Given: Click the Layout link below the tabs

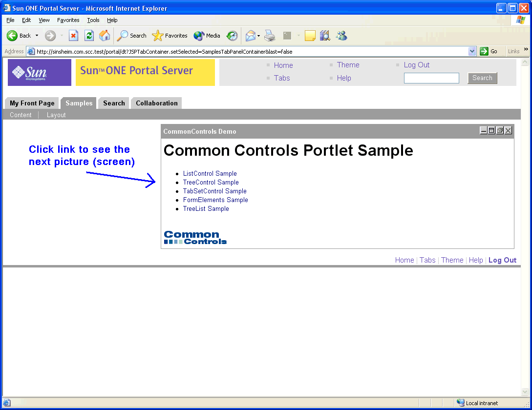Looking at the screenshot, I should [x=56, y=115].
